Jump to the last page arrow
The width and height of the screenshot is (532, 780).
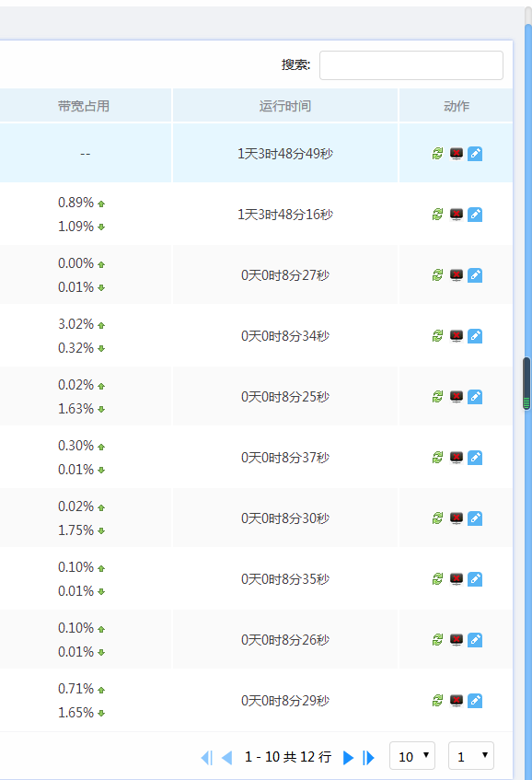pos(368,758)
